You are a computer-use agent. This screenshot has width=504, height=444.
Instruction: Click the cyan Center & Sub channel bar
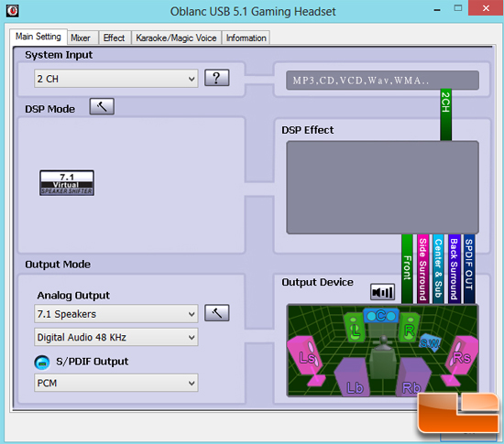438,269
